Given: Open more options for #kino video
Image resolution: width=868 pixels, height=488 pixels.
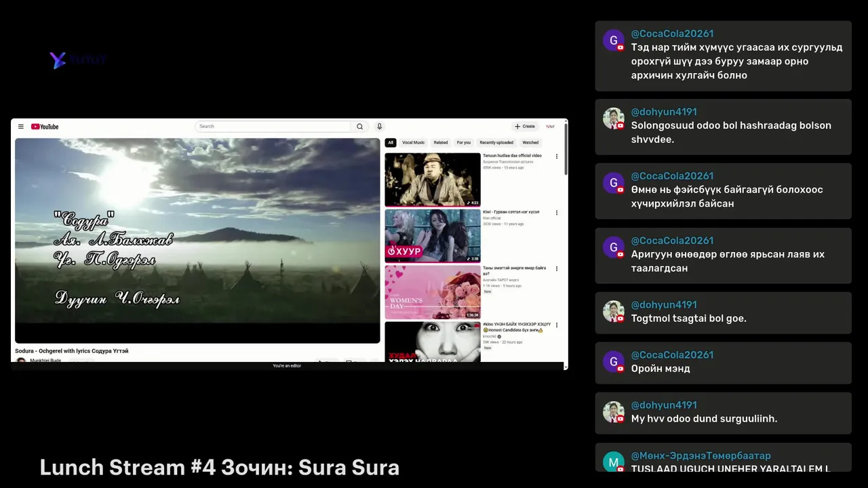Looking at the screenshot, I should pyautogui.click(x=557, y=325).
